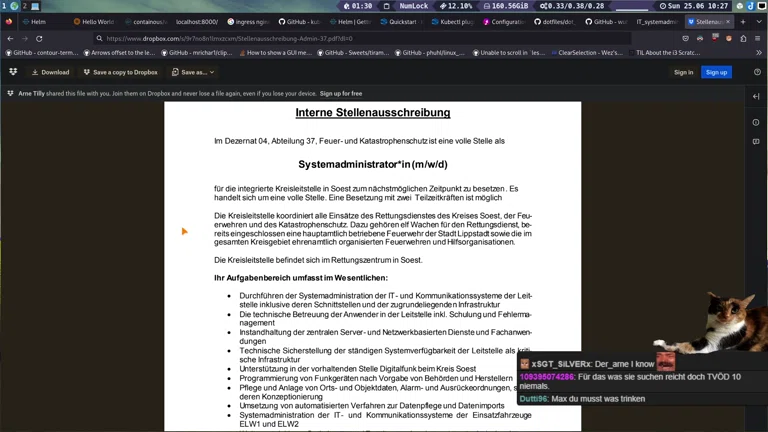Switch to the Configuration tab

504,22
